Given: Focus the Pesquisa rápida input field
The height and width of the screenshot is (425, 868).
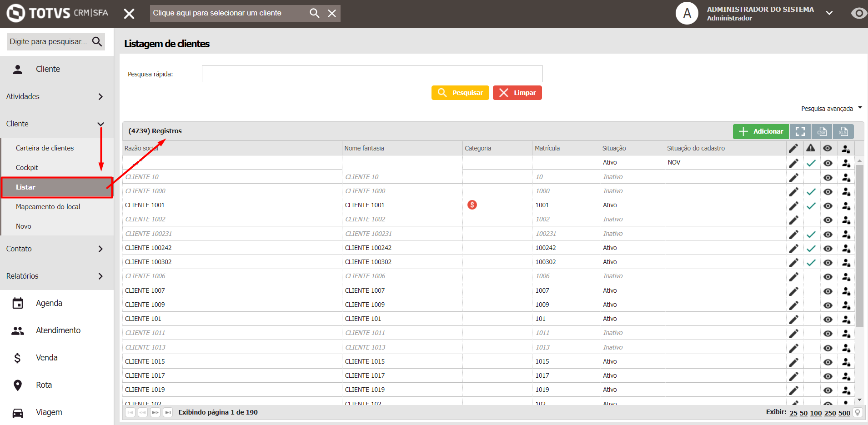Looking at the screenshot, I should (372, 74).
